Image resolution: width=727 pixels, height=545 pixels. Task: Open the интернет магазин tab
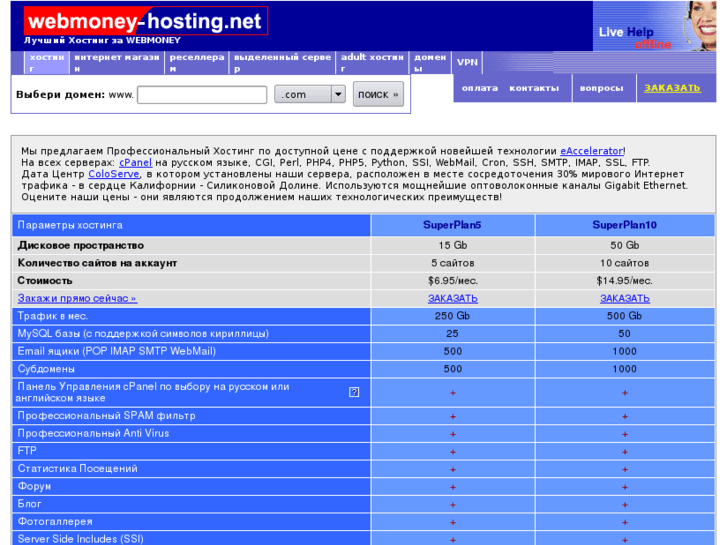[117, 63]
